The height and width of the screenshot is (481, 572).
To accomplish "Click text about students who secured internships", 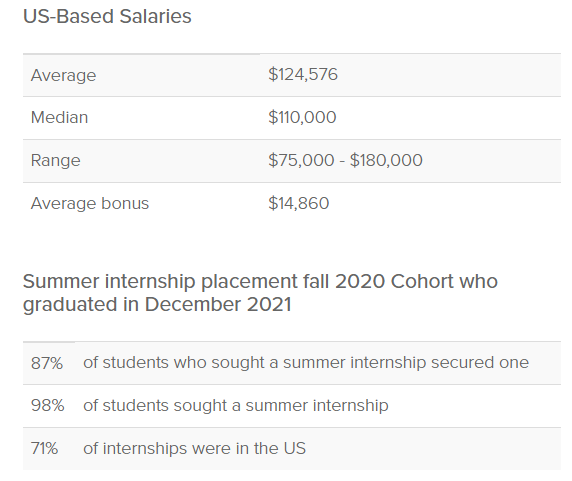I will pos(306,363).
